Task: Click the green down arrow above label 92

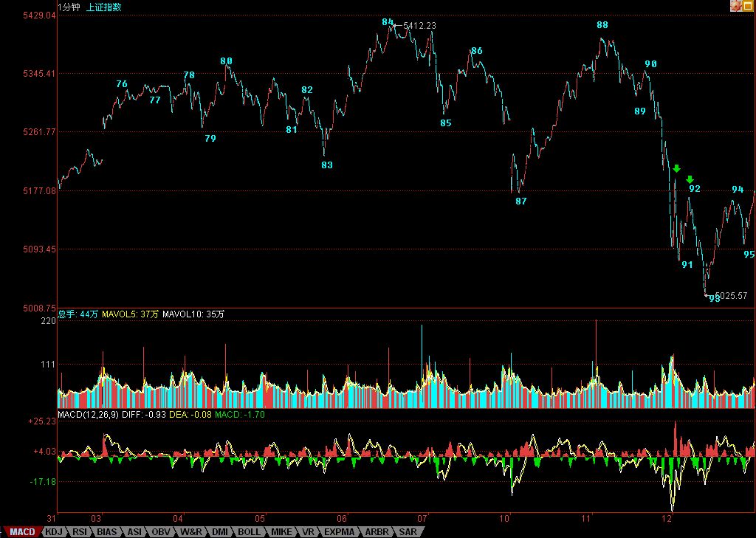Action: (690, 179)
